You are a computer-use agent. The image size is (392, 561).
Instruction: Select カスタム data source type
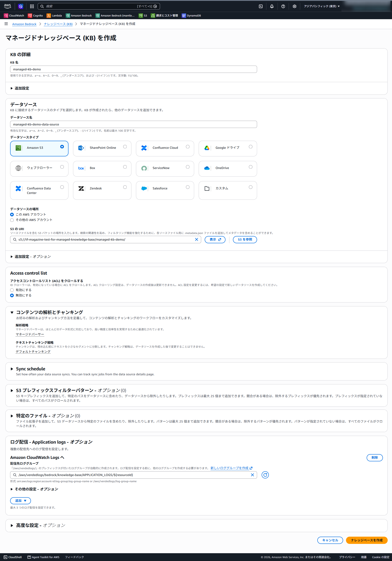pyautogui.click(x=228, y=190)
